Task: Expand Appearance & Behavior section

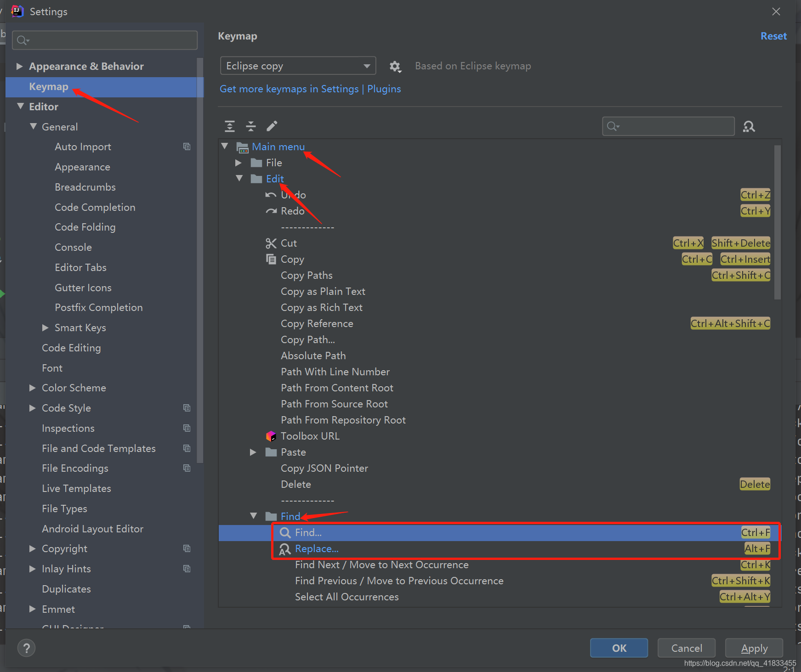Action: (19, 66)
